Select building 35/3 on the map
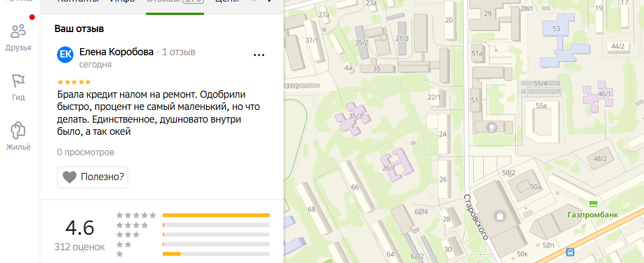644x263 pixels. (x=353, y=119)
